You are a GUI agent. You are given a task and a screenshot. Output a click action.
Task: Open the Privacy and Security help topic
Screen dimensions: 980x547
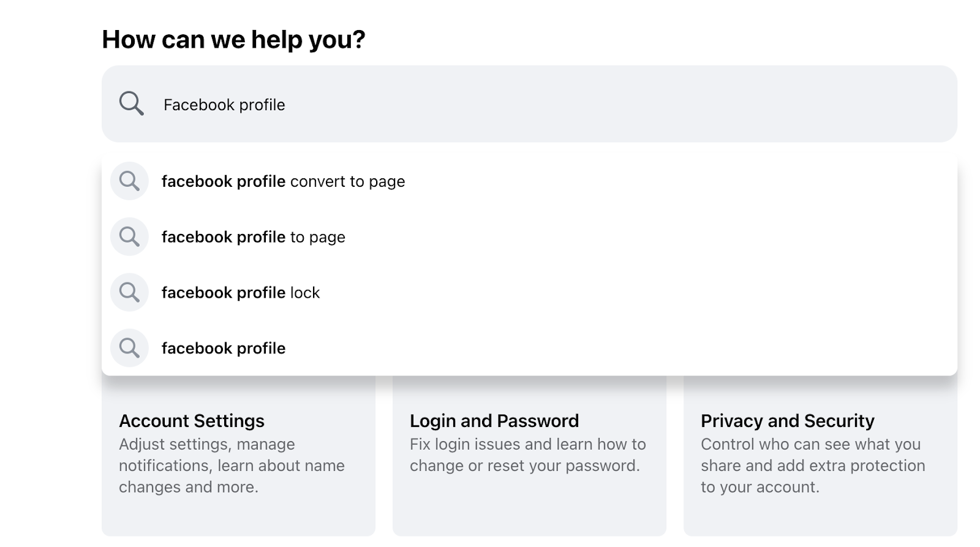787,421
